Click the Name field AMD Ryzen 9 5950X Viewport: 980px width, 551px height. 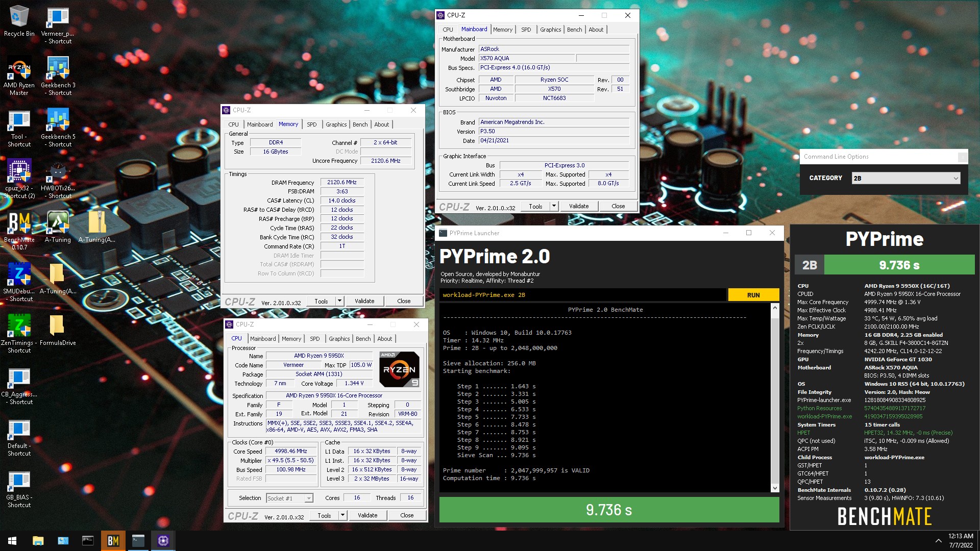(x=319, y=356)
